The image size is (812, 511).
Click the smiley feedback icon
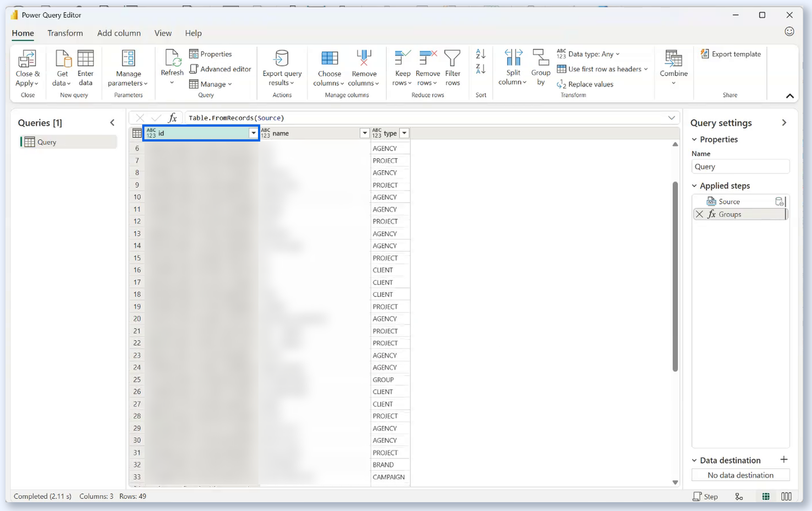pos(789,31)
